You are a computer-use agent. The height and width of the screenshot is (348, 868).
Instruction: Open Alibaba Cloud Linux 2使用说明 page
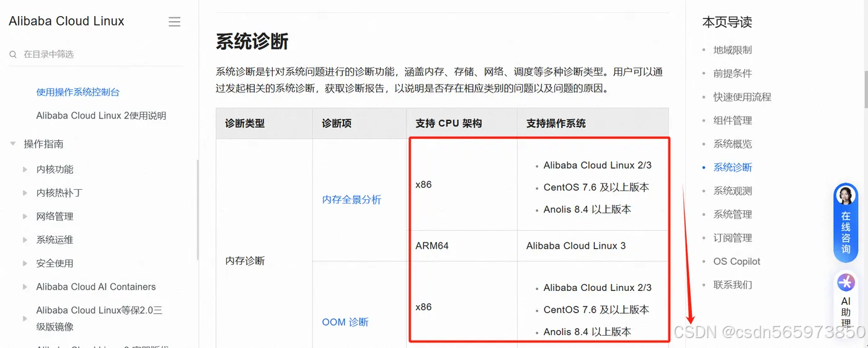[101, 115]
